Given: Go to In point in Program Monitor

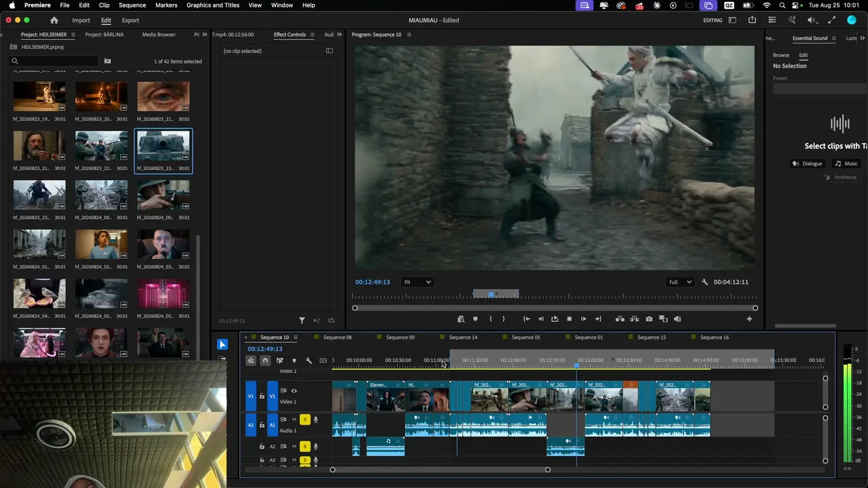Looking at the screenshot, I should point(526,319).
